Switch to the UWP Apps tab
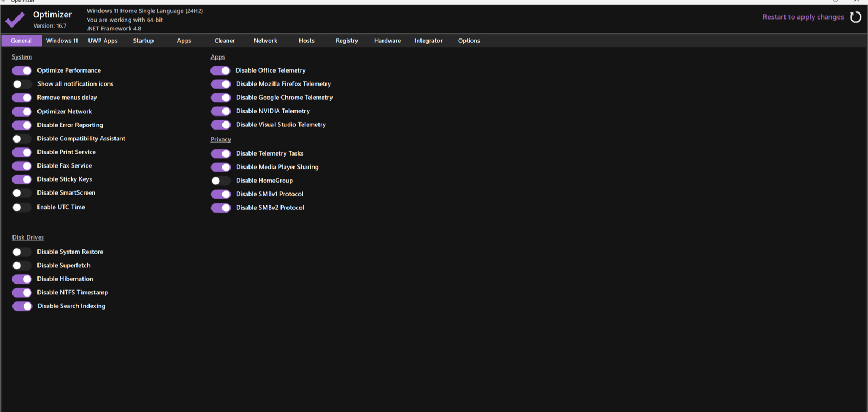Image resolution: width=868 pixels, height=412 pixels. 103,41
